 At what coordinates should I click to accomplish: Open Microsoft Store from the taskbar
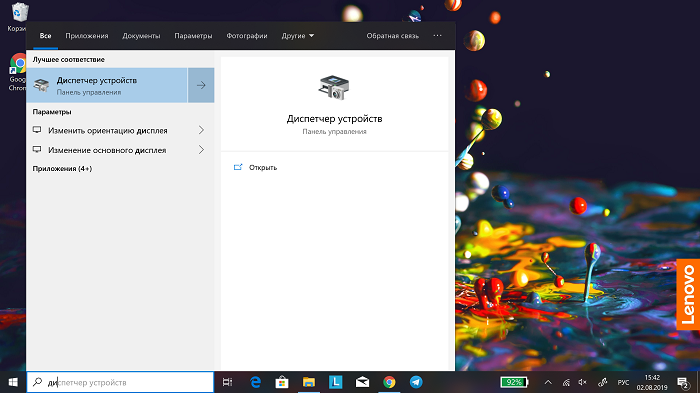(282, 382)
